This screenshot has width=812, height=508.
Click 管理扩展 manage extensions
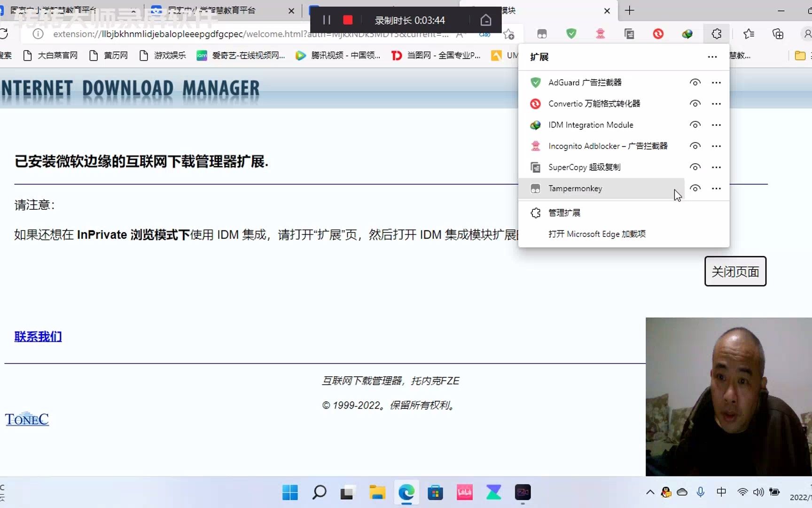[x=624, y=213]
